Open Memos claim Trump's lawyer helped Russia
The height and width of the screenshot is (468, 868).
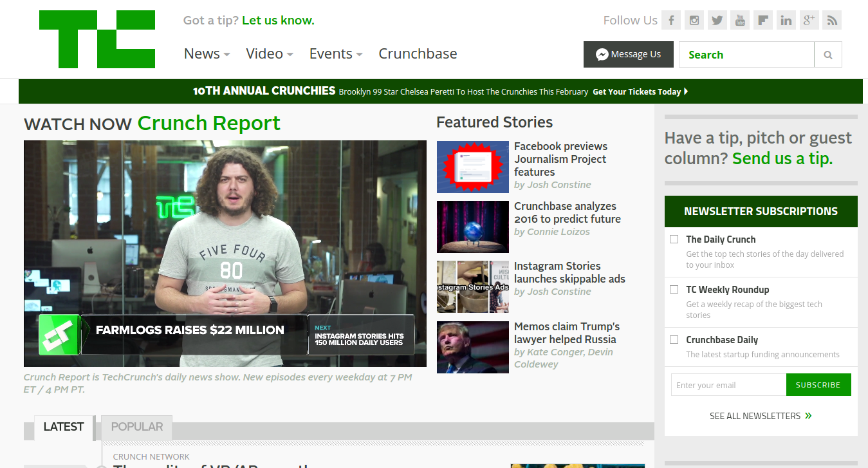click(567, 333)
